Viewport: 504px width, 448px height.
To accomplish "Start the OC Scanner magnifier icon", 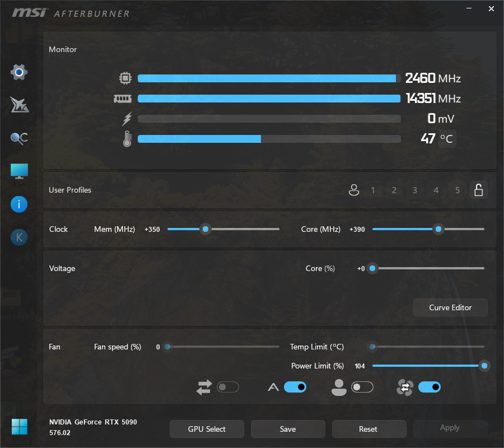I will (x=19, y=138).
